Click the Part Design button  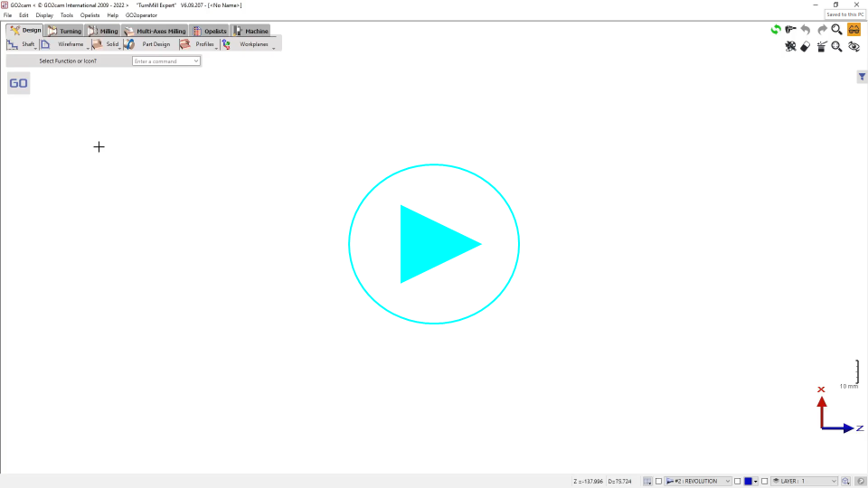coord(149,44)
